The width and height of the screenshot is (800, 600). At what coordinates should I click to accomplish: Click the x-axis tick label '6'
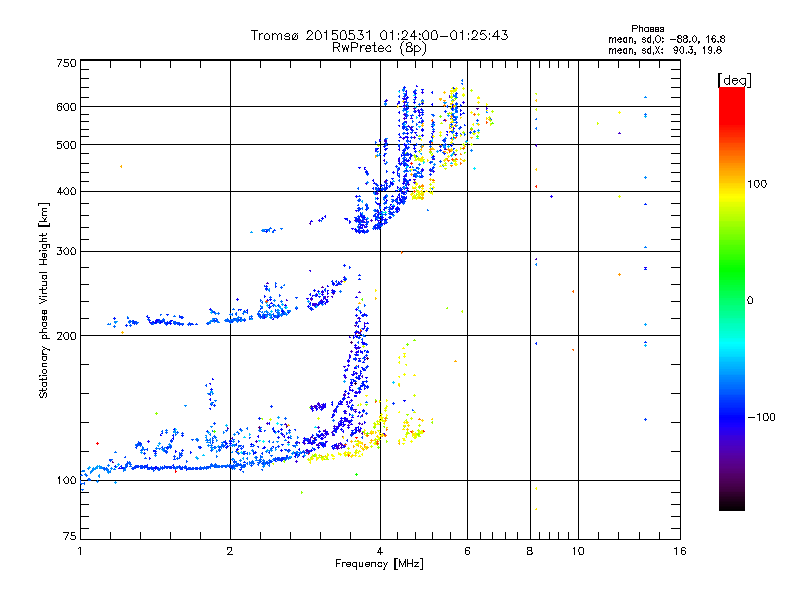click(x=467, y=551)
